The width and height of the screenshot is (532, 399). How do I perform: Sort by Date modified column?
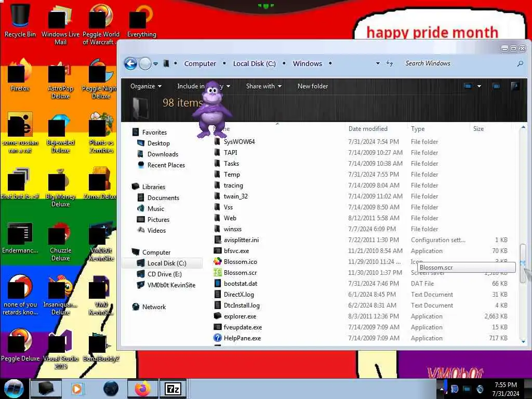pyautogui.click(x=368, y=129)
